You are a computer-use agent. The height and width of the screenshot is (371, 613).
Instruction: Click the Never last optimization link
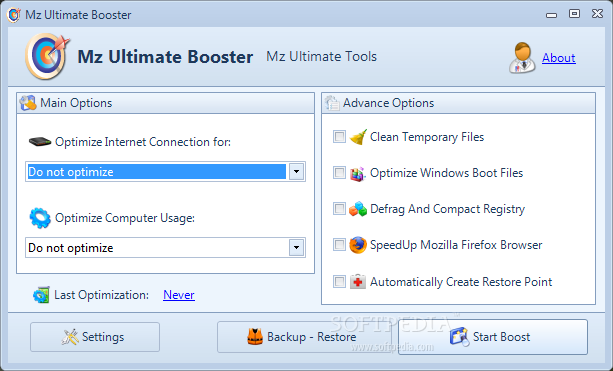pos(179,295)
